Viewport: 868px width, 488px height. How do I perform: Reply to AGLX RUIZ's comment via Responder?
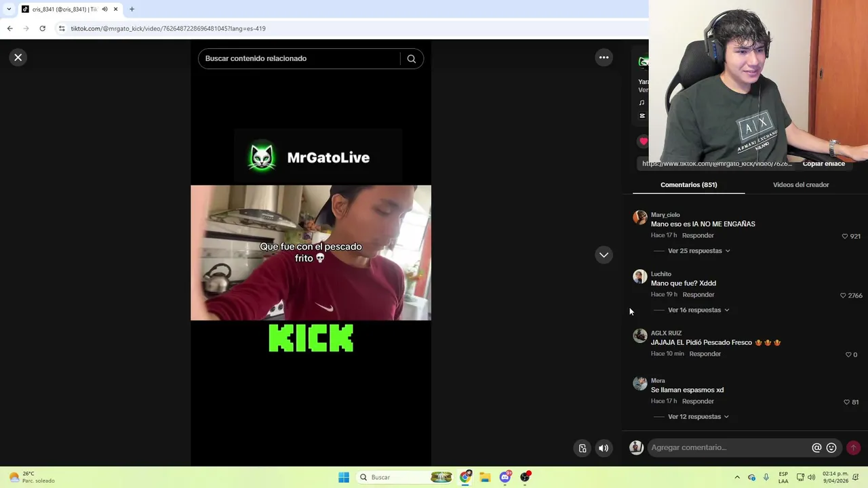tap(705, 354)
